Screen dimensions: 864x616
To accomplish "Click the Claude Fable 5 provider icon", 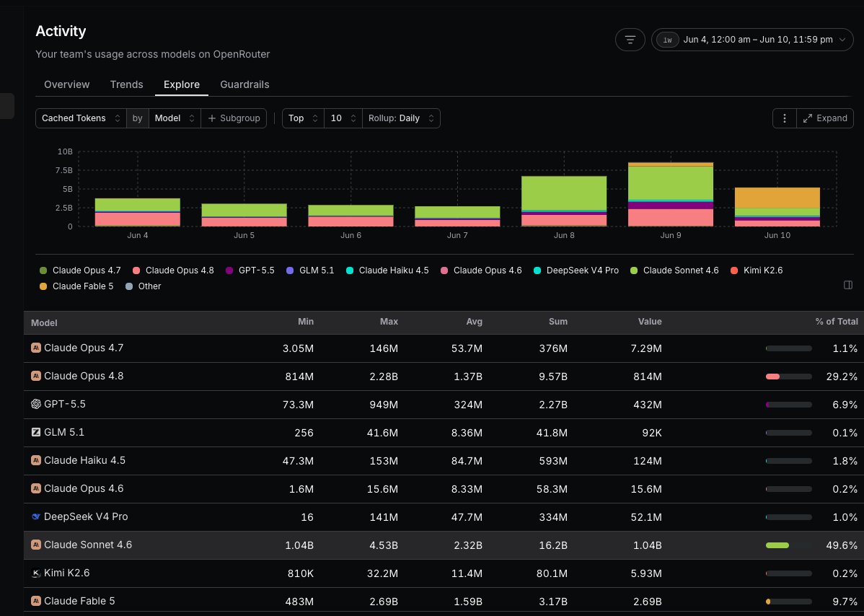I will tap(36, 601).
